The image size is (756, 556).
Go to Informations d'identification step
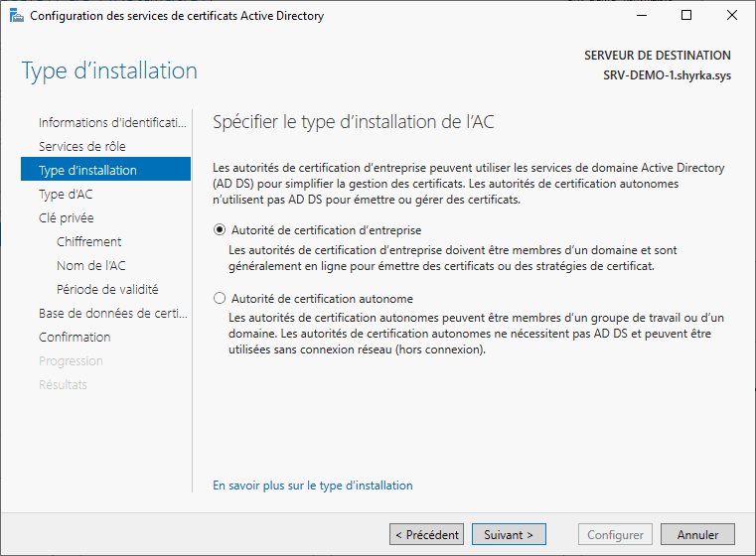[111, 122]
